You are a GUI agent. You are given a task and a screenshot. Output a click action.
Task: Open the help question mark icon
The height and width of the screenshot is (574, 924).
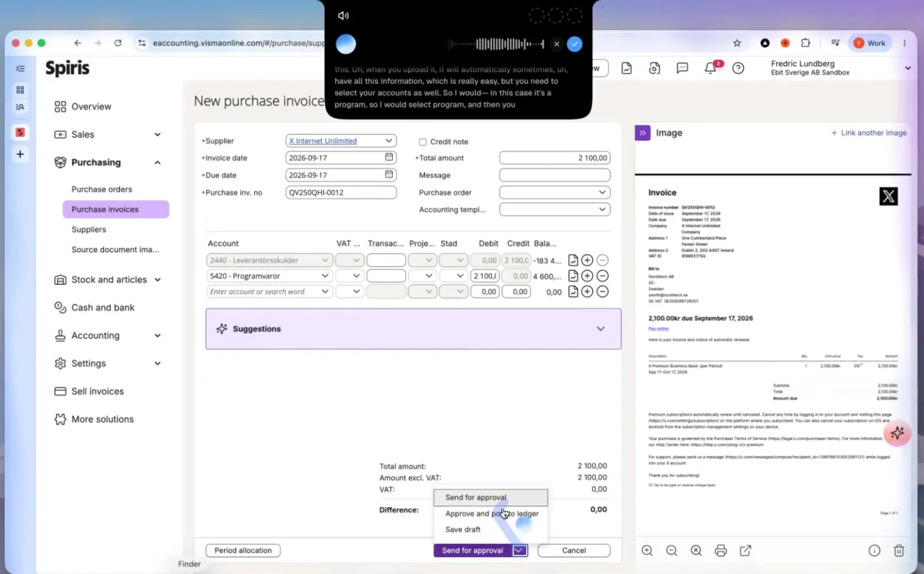point(738,68)
